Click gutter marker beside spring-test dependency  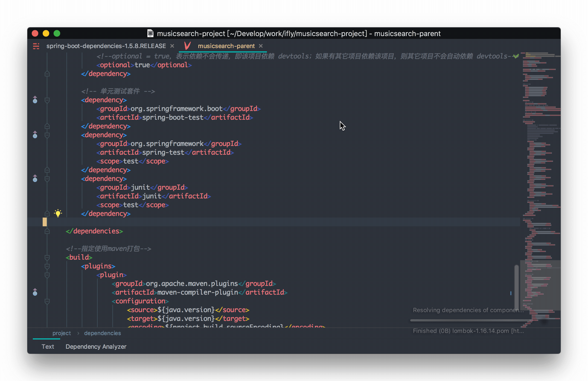[35, 135]
